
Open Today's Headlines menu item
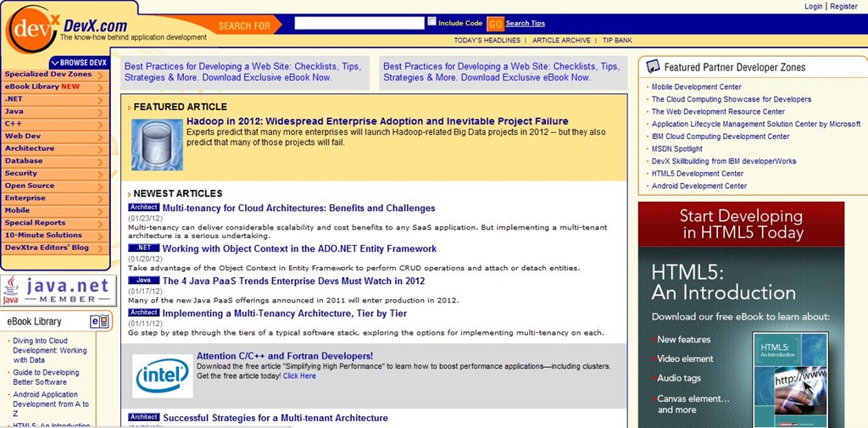click(x=487, y=41)
